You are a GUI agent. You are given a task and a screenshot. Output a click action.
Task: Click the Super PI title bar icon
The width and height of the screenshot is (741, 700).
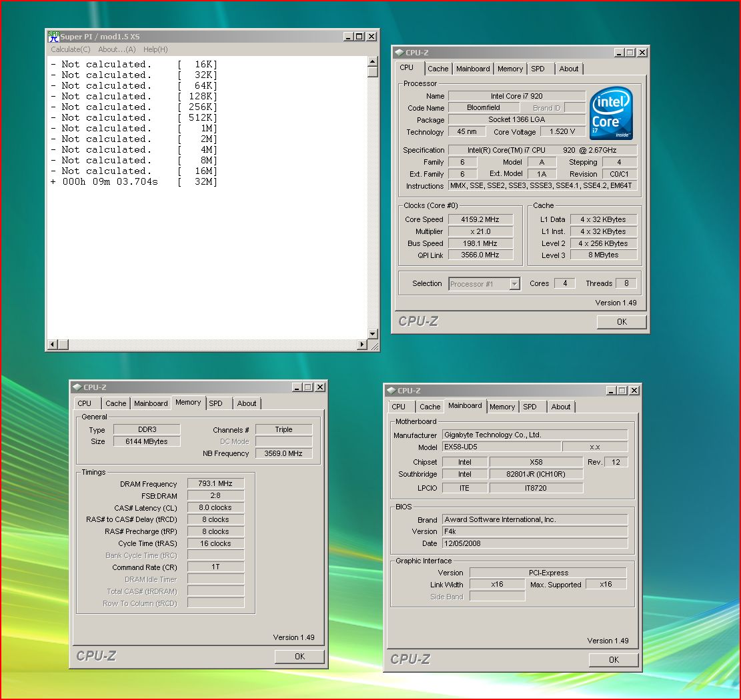tap(53, 37)
